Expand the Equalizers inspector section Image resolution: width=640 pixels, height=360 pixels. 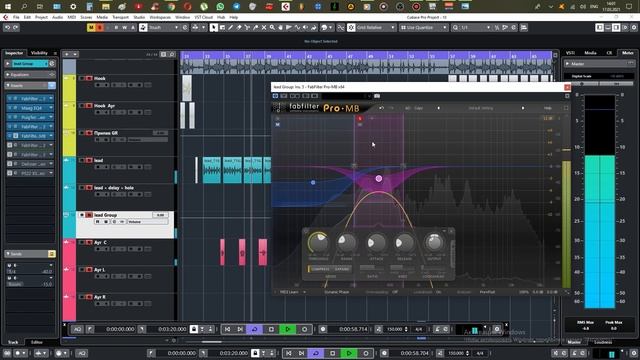[30, 75]
